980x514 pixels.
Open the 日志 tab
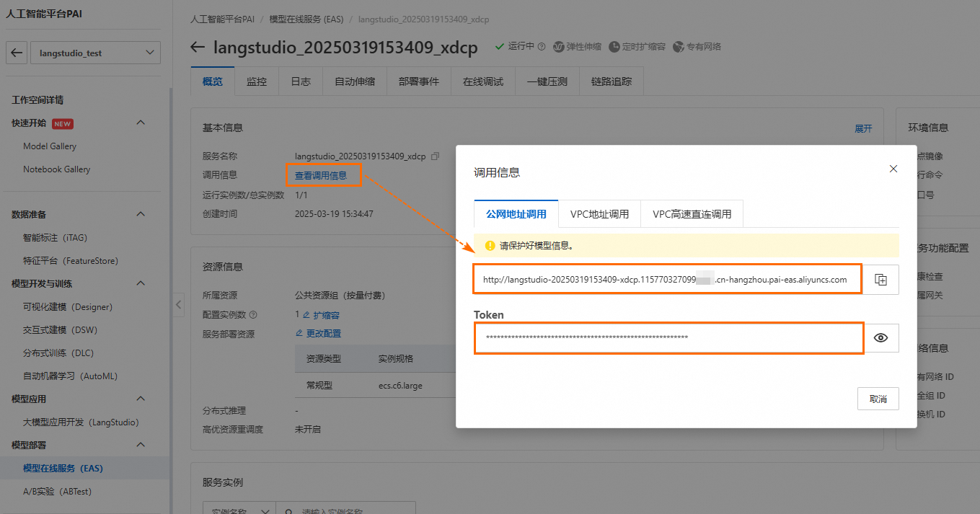(301, 81)
